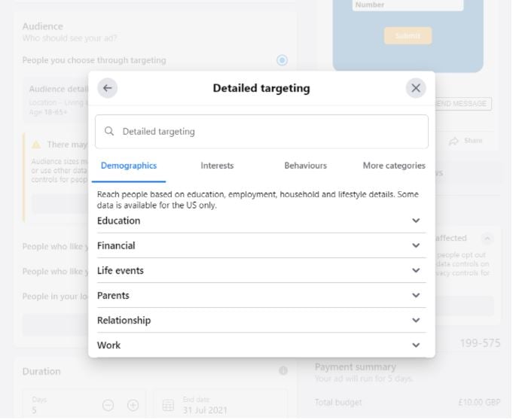513x420 pixels.
Task: Select People you choose through targeting radio
Action: [x=282, y=60]
